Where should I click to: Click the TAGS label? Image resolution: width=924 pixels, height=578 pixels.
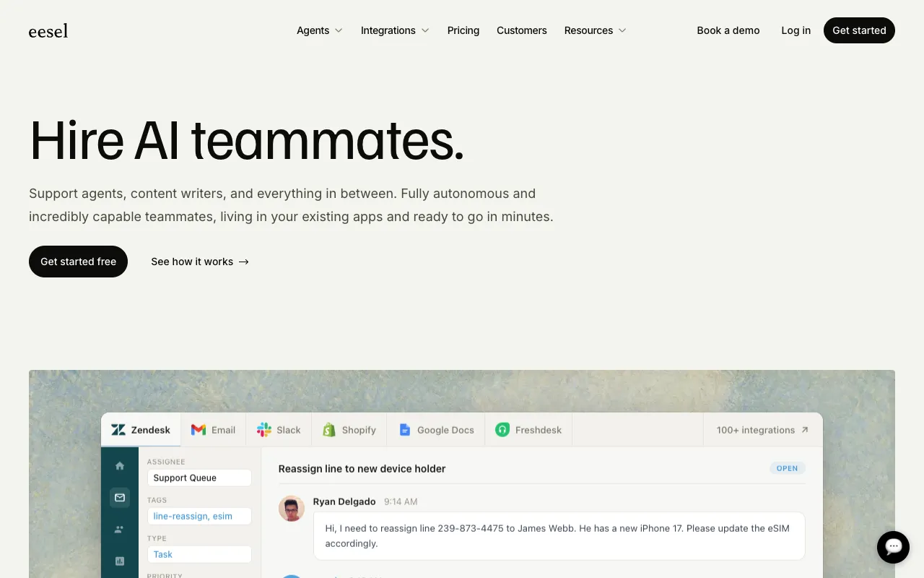coord(157,500)
